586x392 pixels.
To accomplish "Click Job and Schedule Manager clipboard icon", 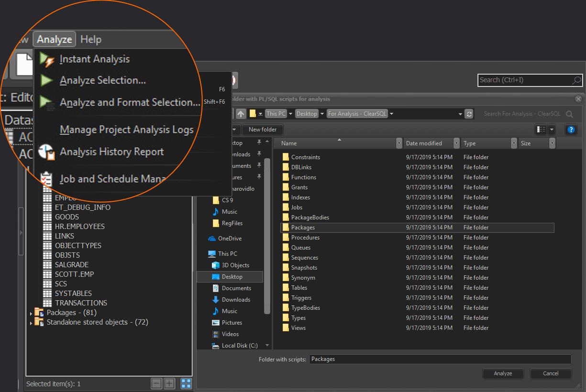I will click(x=47, y=179).
